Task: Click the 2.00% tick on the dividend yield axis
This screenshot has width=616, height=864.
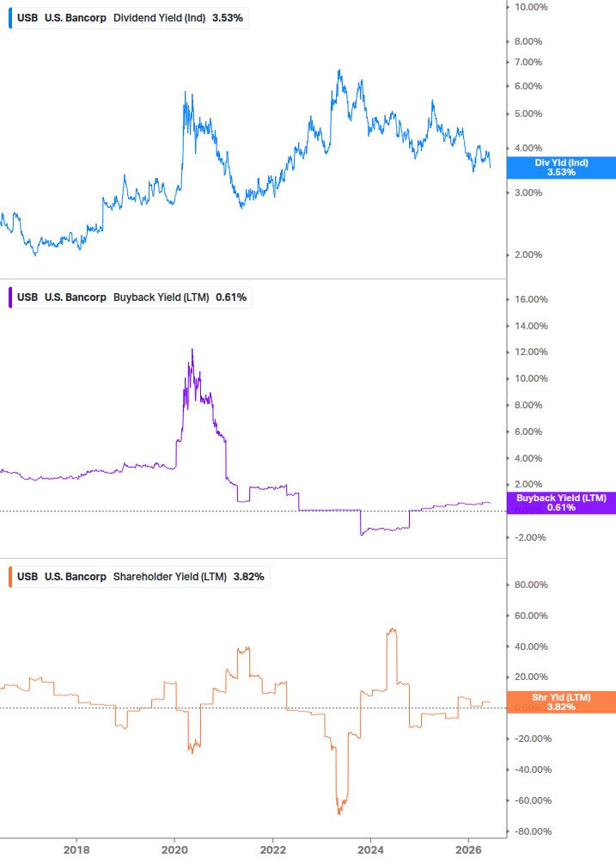Action: tap(528, 254)
